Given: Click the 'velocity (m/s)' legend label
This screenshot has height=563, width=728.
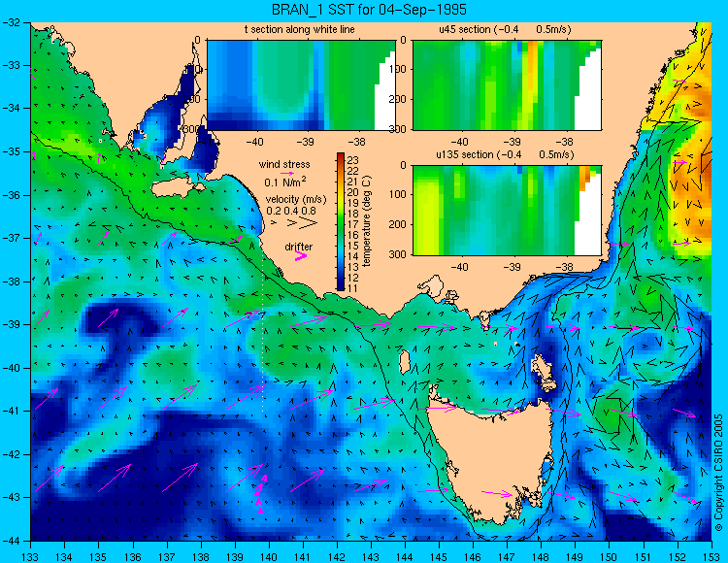Looking at the screenshot, I should coord(296,199).
